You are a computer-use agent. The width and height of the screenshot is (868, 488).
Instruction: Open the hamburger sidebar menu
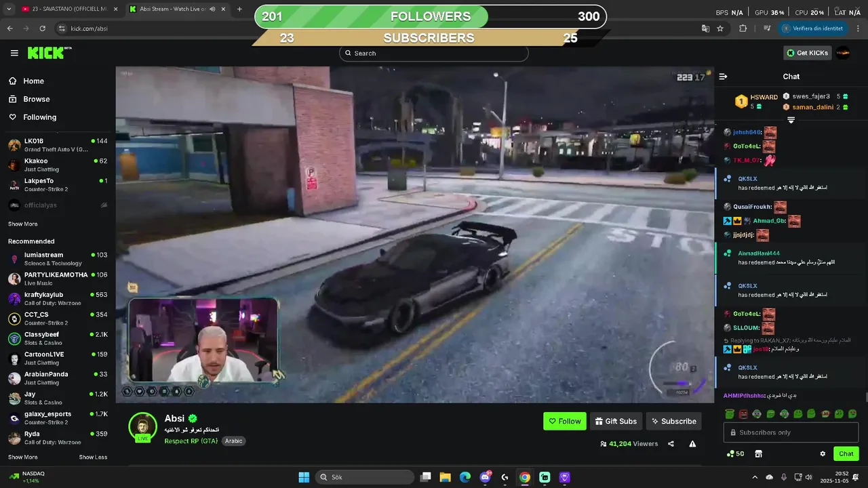point(14,53)
